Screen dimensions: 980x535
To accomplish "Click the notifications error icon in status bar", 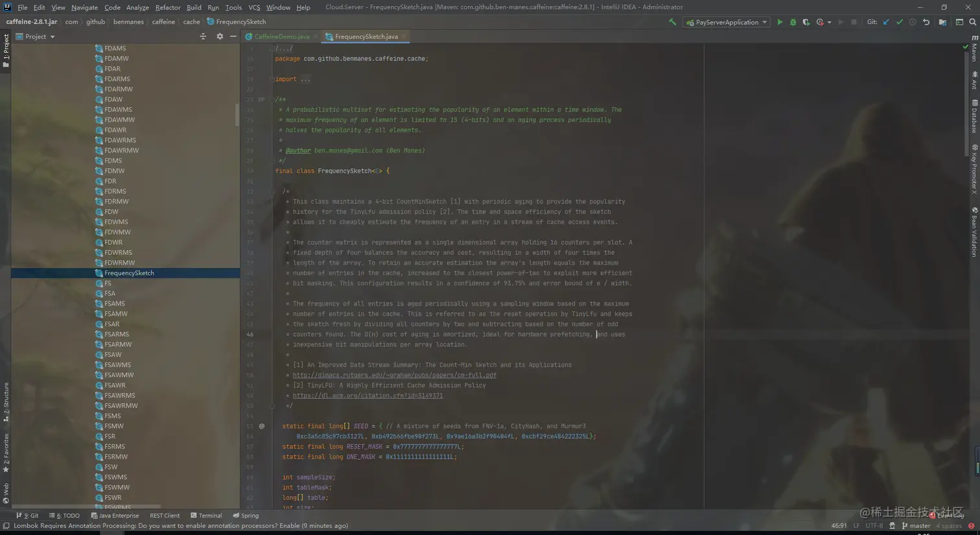I will (x=972, y=526).
